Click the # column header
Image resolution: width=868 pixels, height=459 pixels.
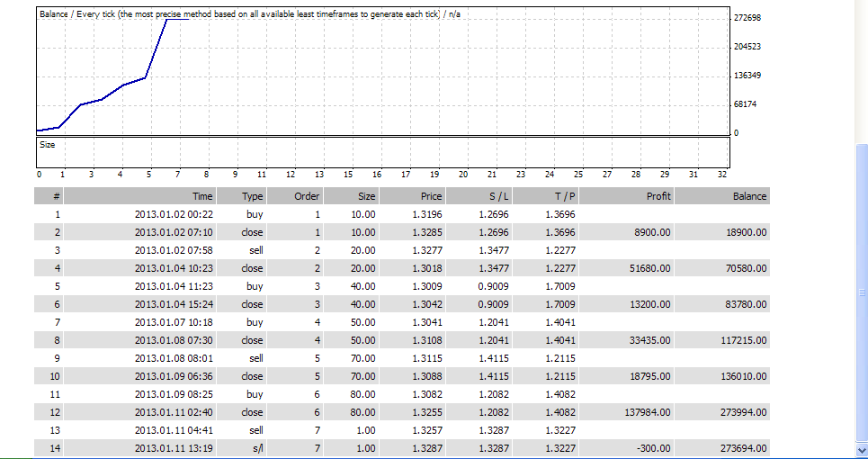click(x=58, y=196)
